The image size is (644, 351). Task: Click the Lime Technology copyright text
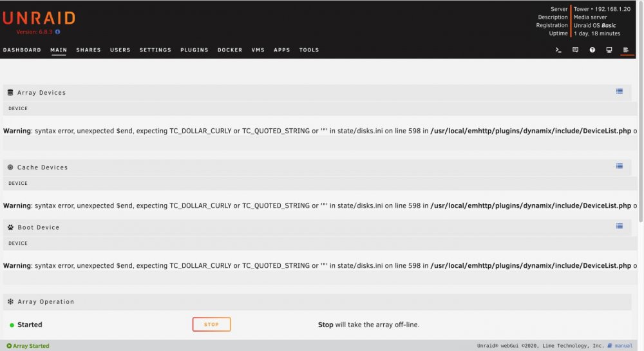(x=540, y=346)
